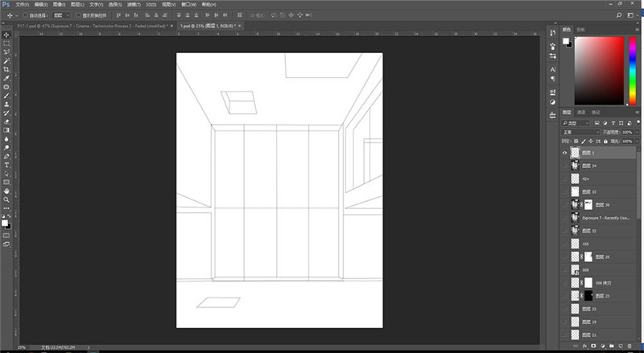This screenshot has width=644, height=353.
Task: Select the Zoom tool
Action: click(6, 199)
